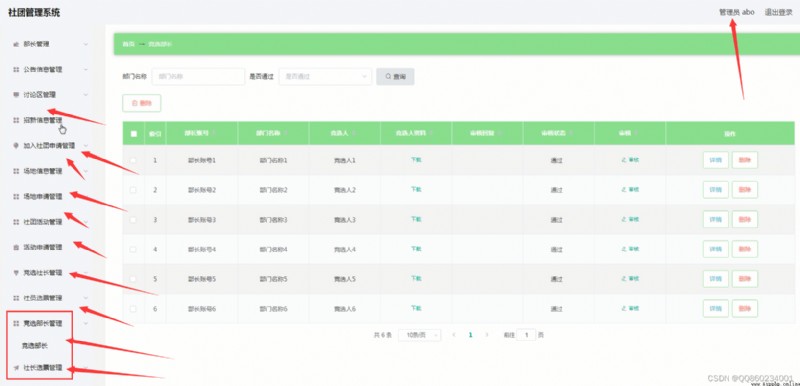The width and height of the screenshot is (800, 386).
Task: Click 下载 link in row 1
Action: point(416,160)
